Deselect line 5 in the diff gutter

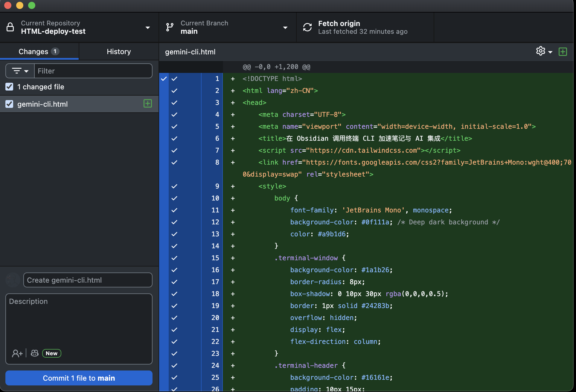tap(174, 126)
